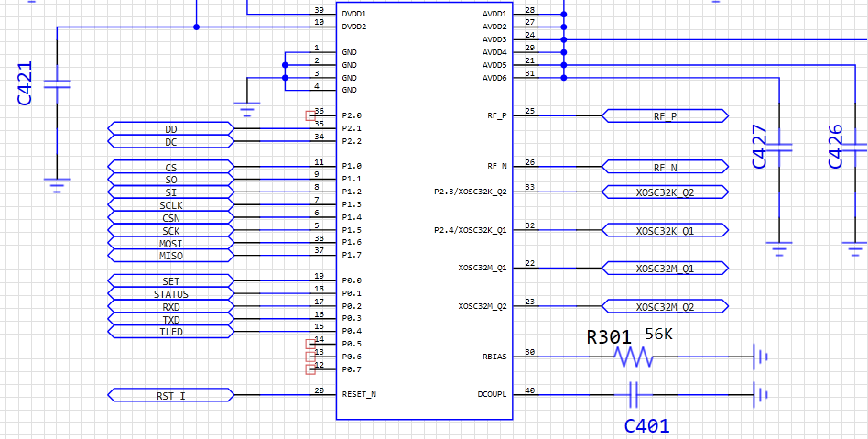This screenshot has height=439, width=868.
Task: Click the AVDD3 pin label
Action: point(494,39)
